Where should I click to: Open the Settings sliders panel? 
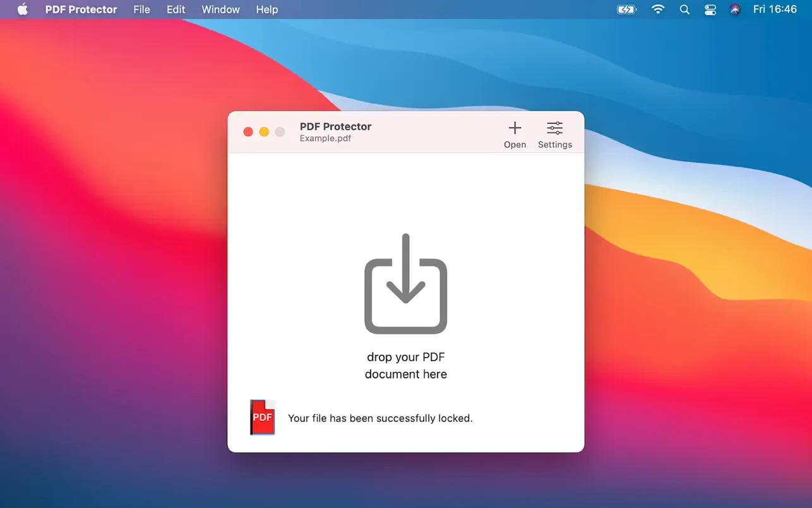click(x=554, y=129)
